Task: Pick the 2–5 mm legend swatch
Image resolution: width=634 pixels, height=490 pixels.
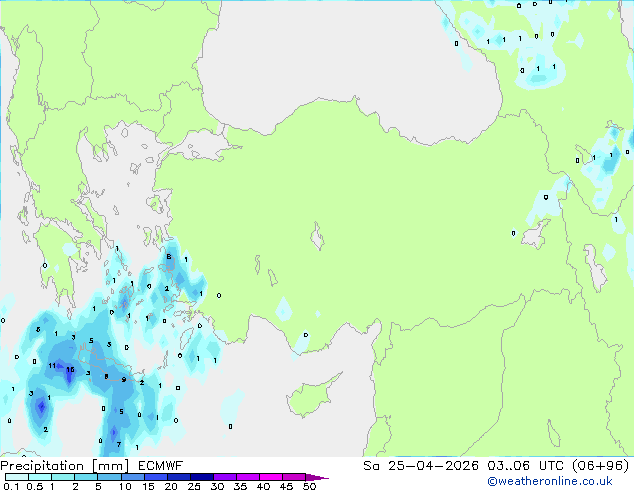Action: [86, 477]
